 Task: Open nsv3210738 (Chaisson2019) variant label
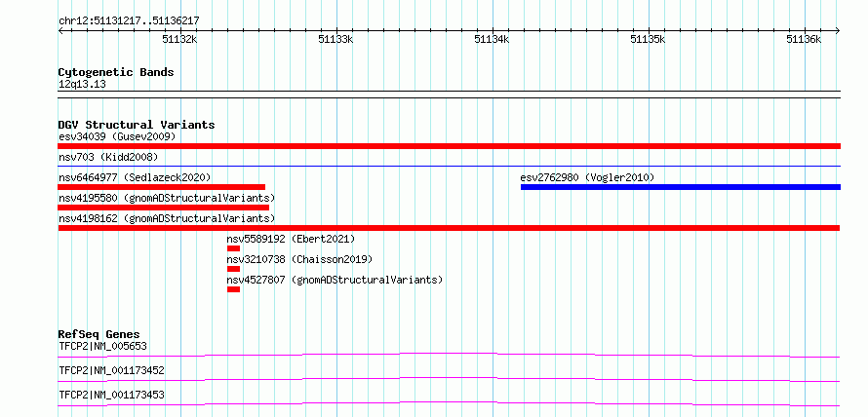pos(300,259)
